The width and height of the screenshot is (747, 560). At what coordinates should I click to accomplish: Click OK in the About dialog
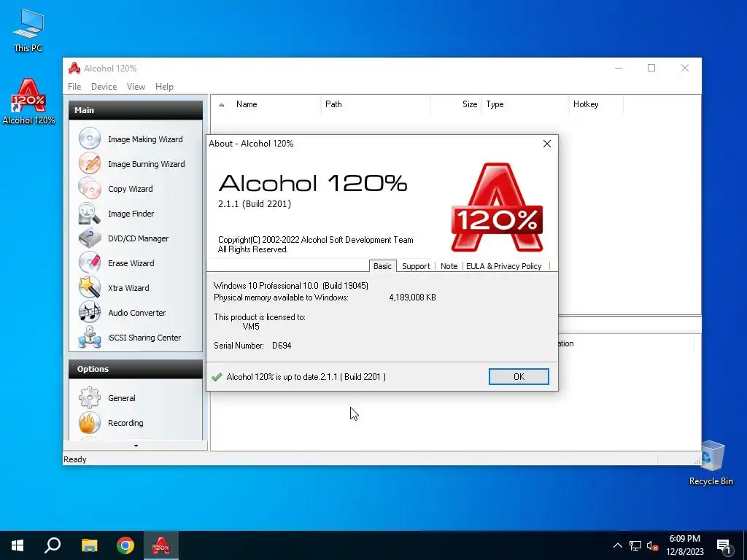tap(519, 377)
